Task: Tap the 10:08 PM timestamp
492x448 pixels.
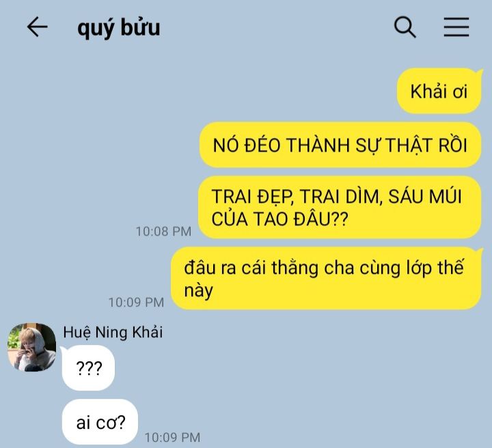Action: click(163, 232)
